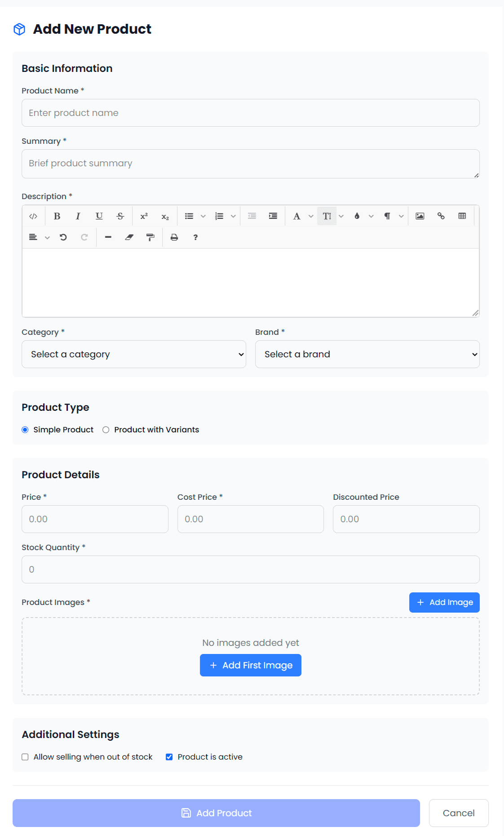Screen dimensions: 504x836
Task: Enable allow selling when out of stock
Action: tap(25, 757)
